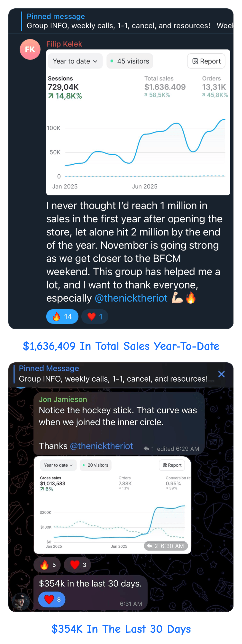Click the Report button next to 20 visitors
The width and height of the screenshot is (242, 644).
pos(172,465)
